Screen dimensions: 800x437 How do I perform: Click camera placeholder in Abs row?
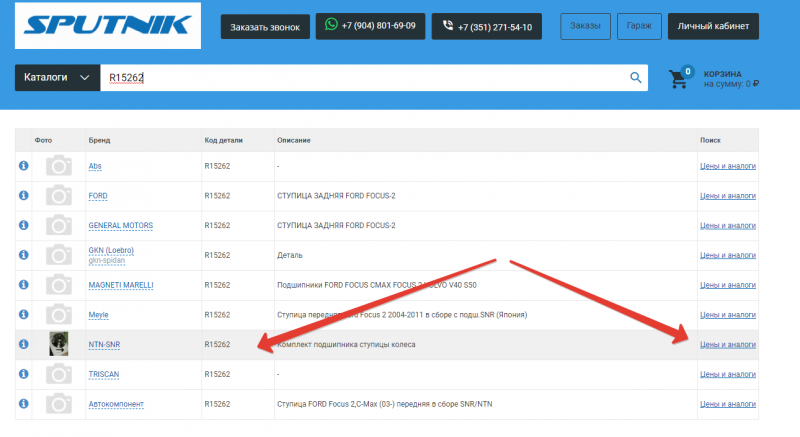pyautogui.click(x=59, y=166)
